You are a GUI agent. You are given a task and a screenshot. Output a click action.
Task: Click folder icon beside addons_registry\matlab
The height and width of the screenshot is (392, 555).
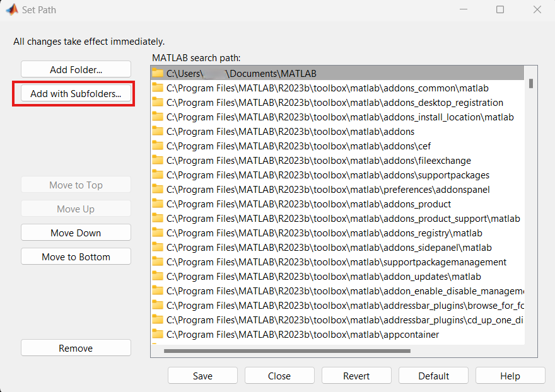tap(158, 233)
